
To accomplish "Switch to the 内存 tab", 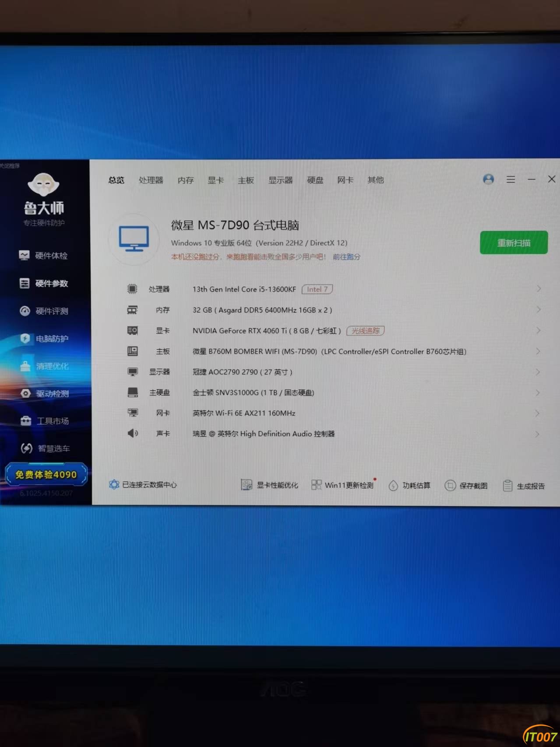I will pos(186,180).
